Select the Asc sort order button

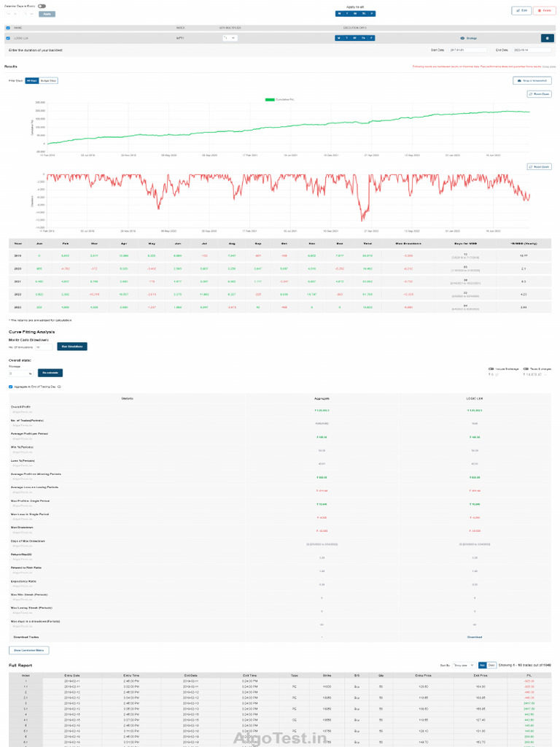pyautogui.click(x=483, y=665)
